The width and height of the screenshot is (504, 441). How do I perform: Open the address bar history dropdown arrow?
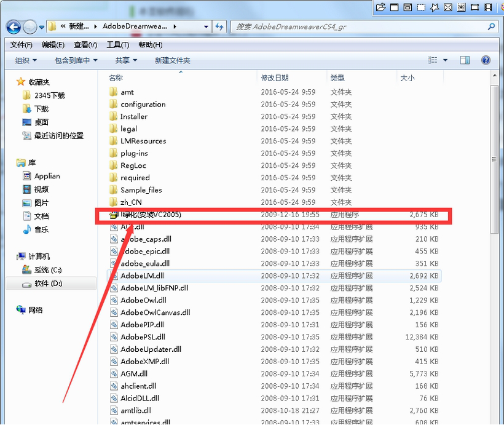tap(206, 26)
